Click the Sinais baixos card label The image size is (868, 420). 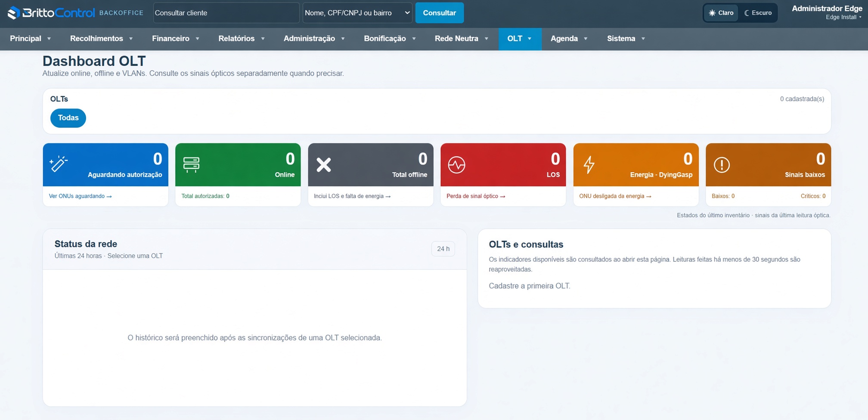click(805, 175)
